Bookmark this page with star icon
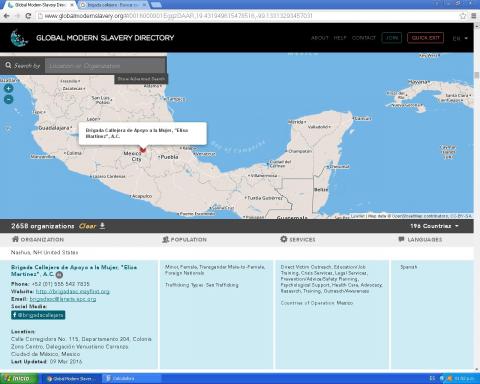480x384 pixels. click(x=463, y=16)
